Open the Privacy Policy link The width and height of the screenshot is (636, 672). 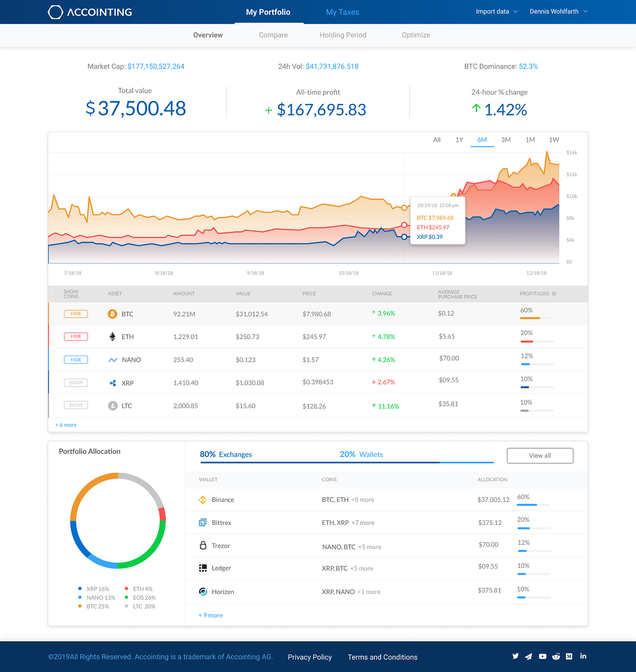click(309, 657)
